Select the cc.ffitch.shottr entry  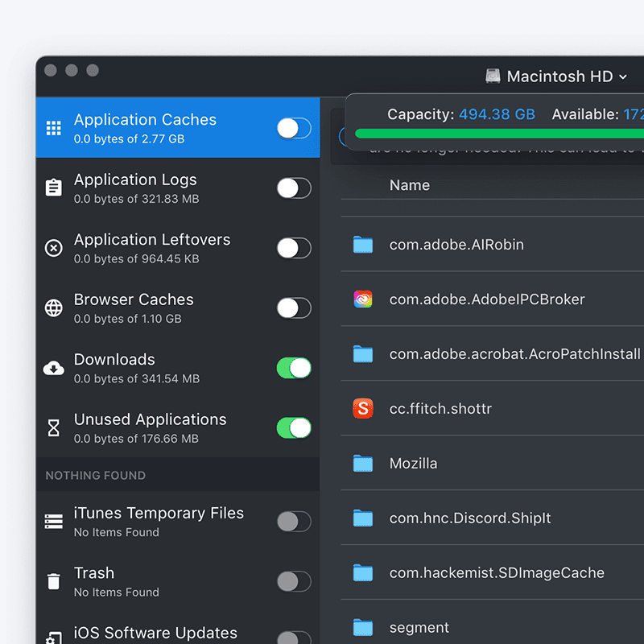493,408
